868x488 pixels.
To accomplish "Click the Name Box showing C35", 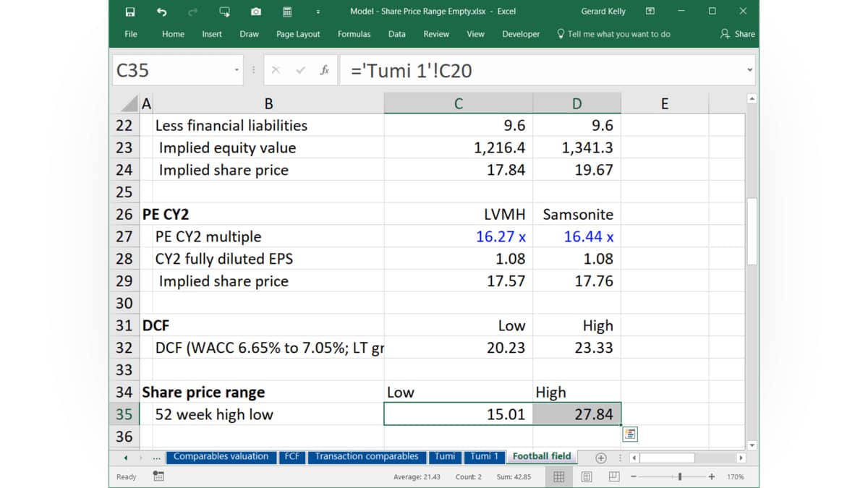I will click(172, 70).
